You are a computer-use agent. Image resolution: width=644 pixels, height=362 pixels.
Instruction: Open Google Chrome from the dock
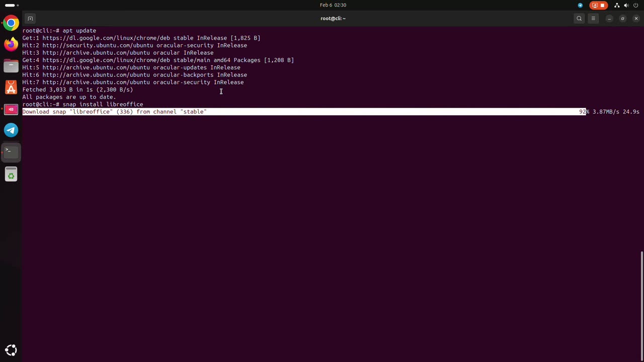pos(11,23)
